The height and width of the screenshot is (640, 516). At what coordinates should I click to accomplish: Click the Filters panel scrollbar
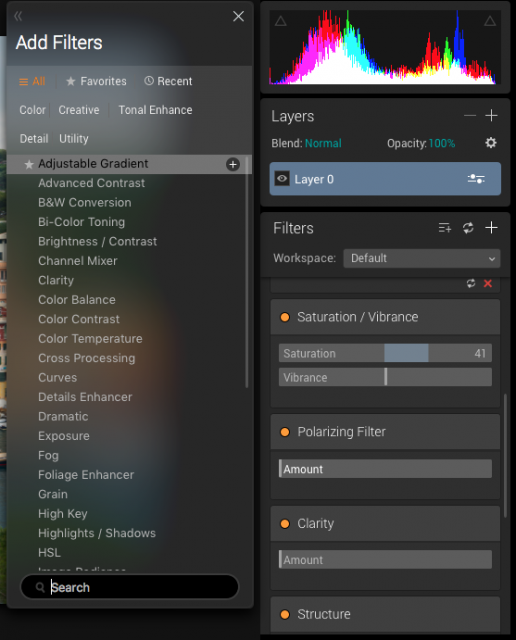click(505, 455)
